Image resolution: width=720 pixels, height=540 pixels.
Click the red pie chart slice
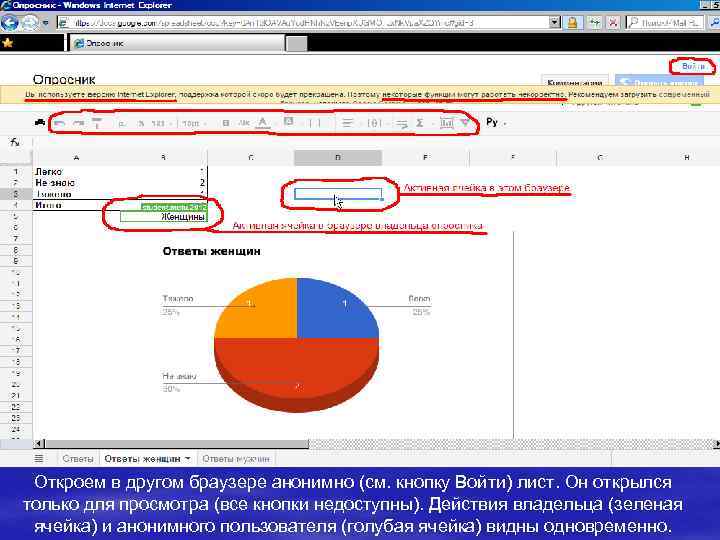(x=297, y=372)
